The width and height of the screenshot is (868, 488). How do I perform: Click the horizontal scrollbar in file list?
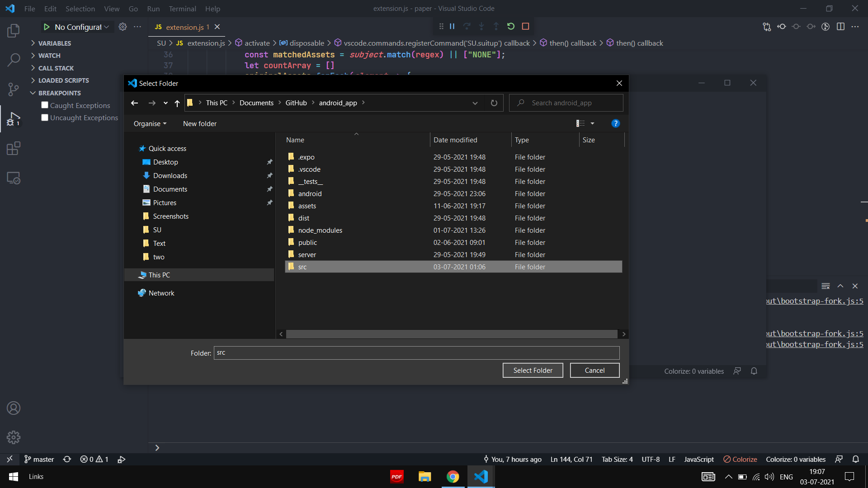point(452,334)
